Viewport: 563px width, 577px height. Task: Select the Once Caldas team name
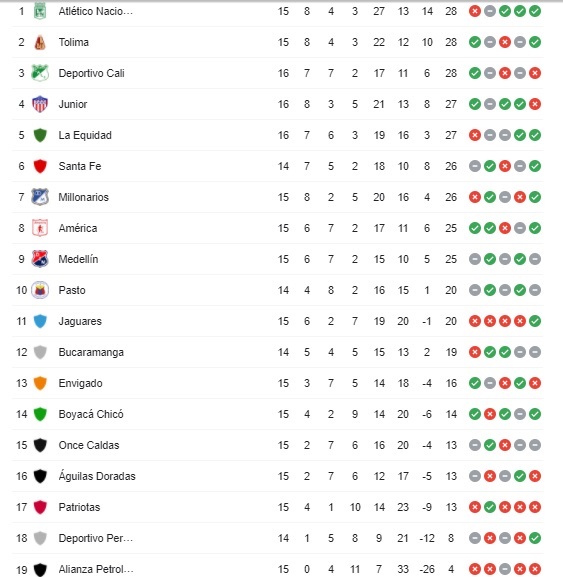click(x=89, y=445)
